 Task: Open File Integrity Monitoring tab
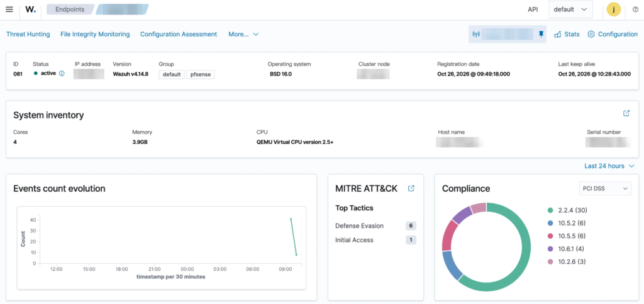(x=95, y=35)
